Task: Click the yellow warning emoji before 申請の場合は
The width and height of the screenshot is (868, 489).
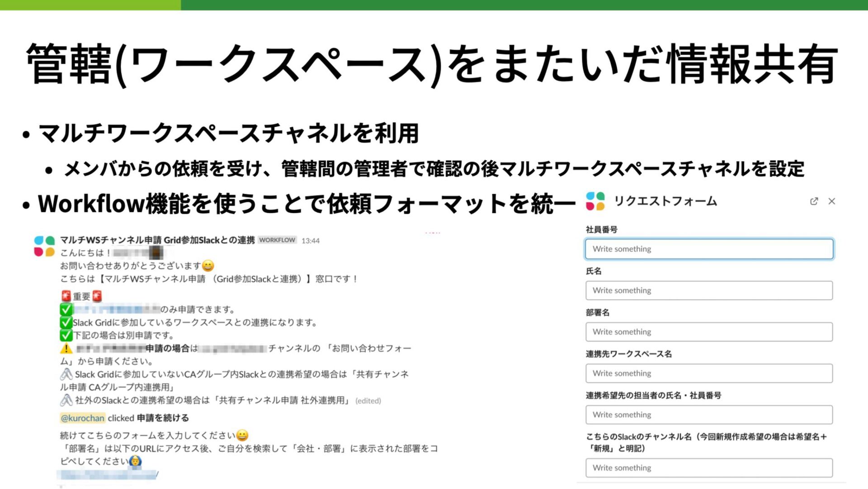Action: coord(66,348)
